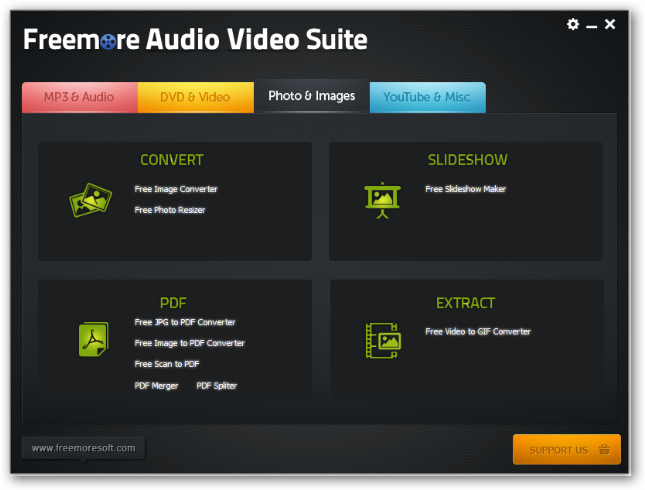
Task: Launch Free Photo Resizer
Action: pyautogui.click(x=169, y=210)
